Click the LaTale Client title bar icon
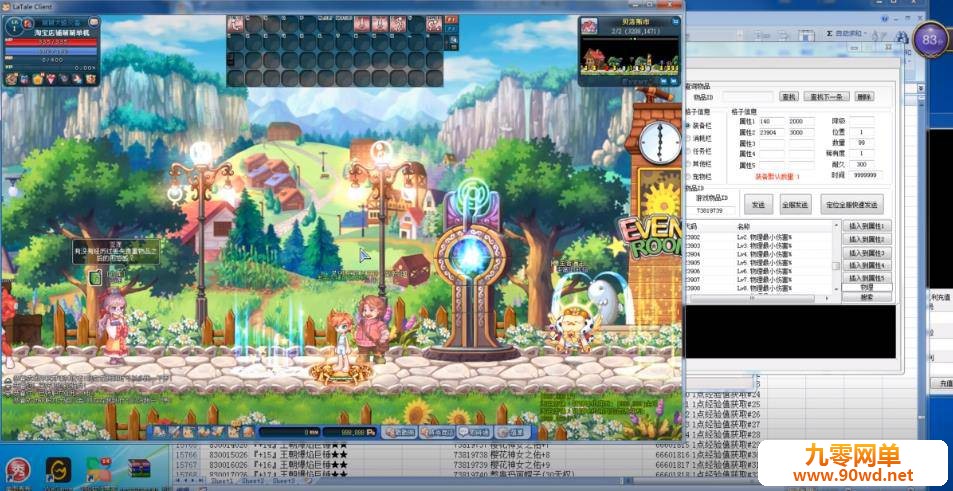953x491 pixels. (x=6, y=6)
